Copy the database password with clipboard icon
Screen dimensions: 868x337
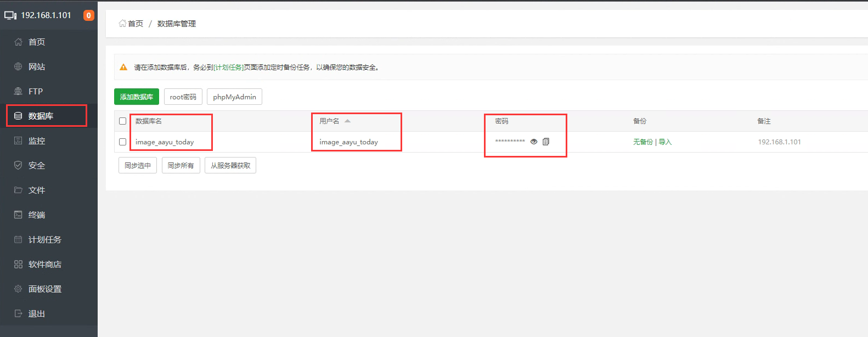[546, 142]
